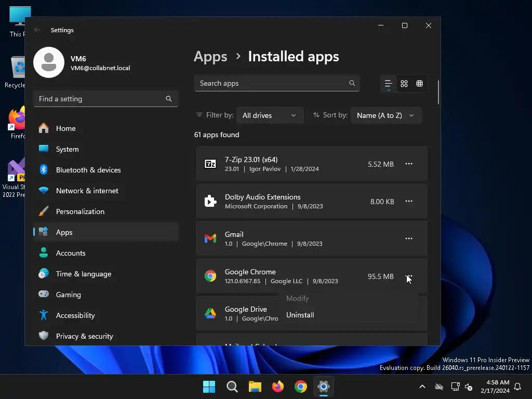The width and height of the screenshot is (532, 399).
Task: Click the three-dot menu for Google Chrome
Action: coord(409,276)
